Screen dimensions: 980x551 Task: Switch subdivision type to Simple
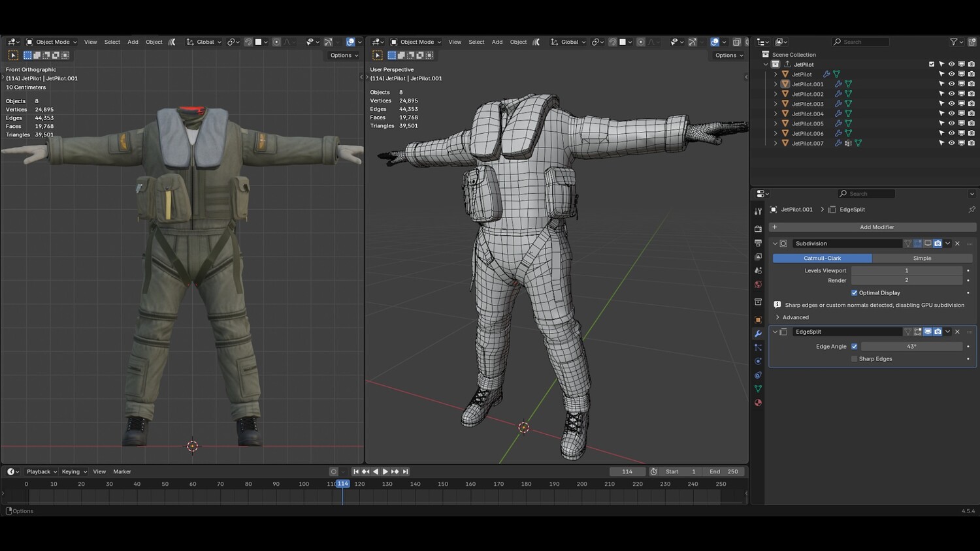[922, 258]
